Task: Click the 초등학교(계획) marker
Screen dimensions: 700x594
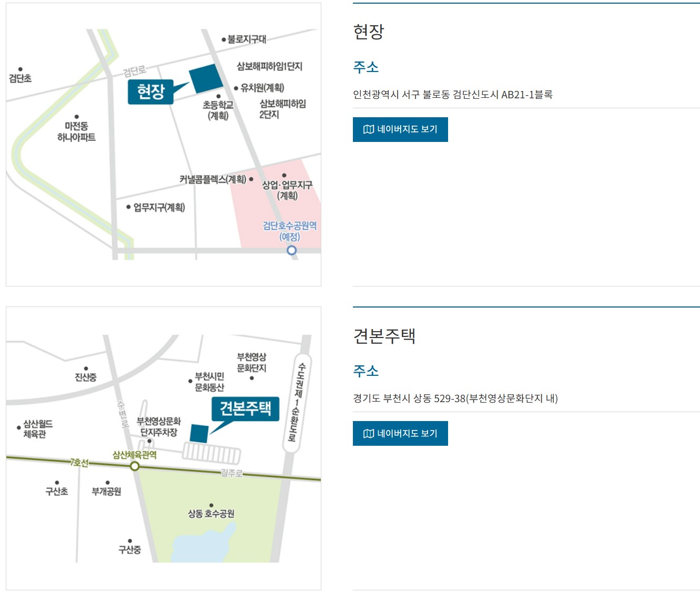Action: 219,96
